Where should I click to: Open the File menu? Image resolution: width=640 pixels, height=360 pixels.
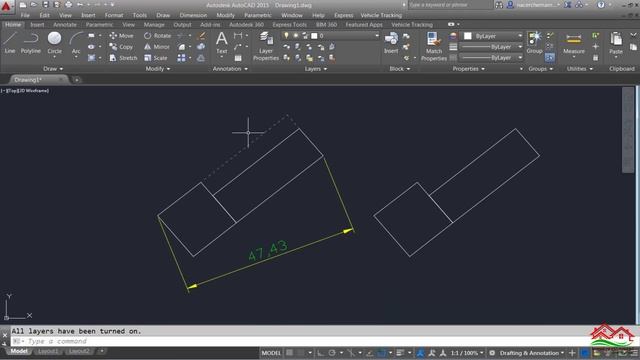click(25, 15)
